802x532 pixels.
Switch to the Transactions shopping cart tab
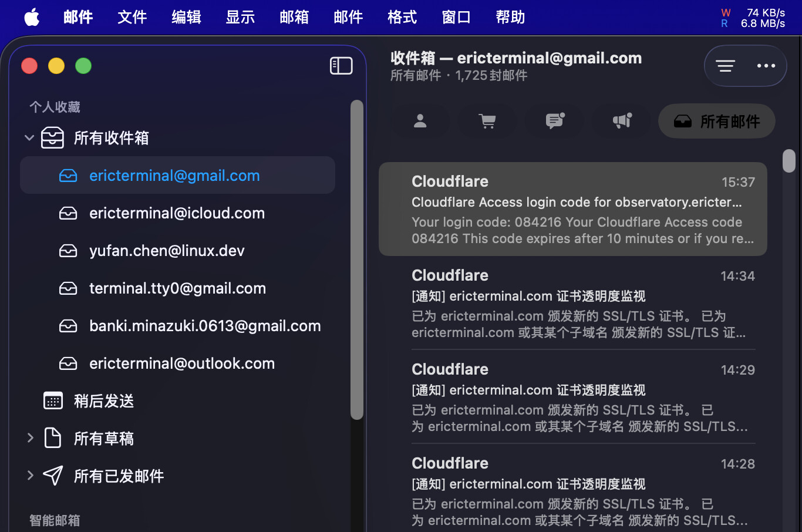pos(487,121)
